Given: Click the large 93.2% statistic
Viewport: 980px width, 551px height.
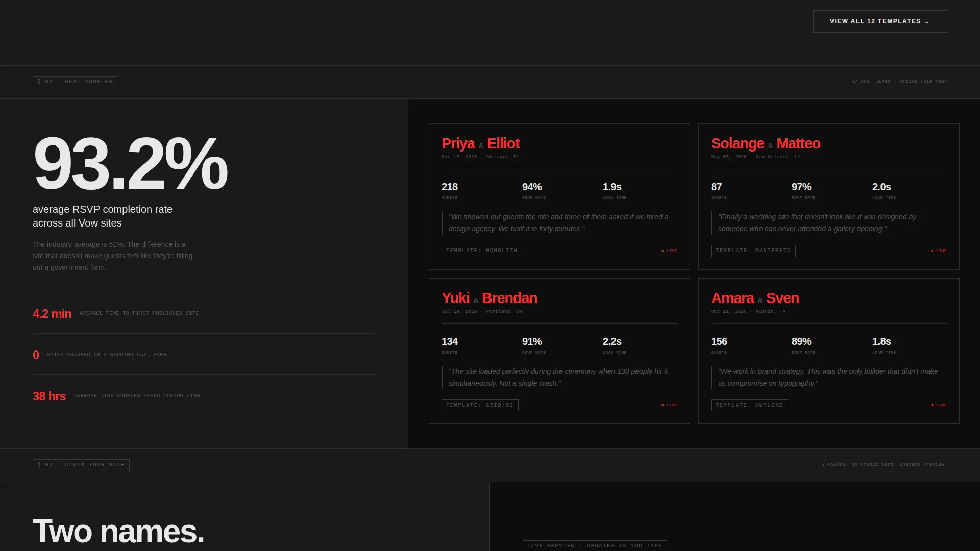Looking at the screenshot, I should tap(130, 163).
